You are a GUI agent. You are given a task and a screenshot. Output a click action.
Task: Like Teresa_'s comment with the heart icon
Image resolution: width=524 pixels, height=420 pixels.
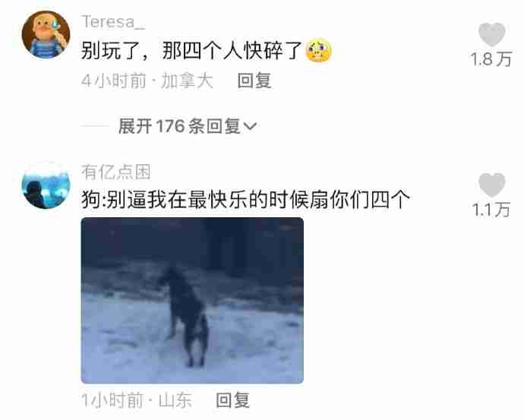(491, 34)
